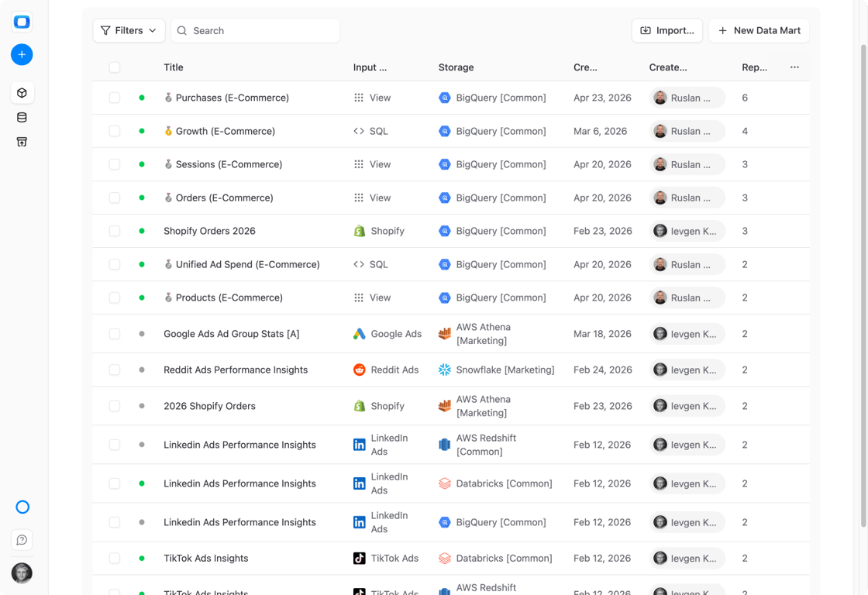Viewport: 868px width, 595px height.
Task: Open the user profile avatar
Action: [22, 573]
